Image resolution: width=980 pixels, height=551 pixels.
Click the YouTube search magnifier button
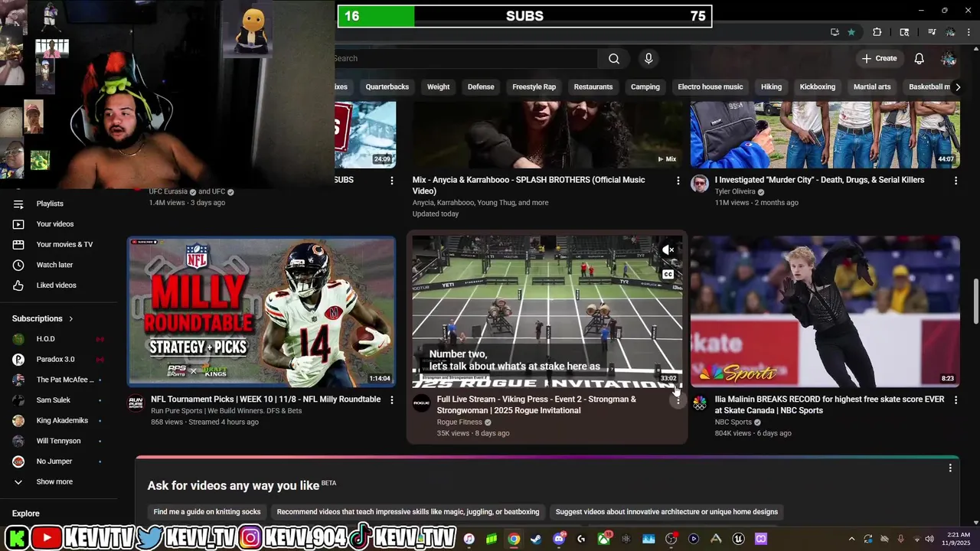tap(614, 59)
